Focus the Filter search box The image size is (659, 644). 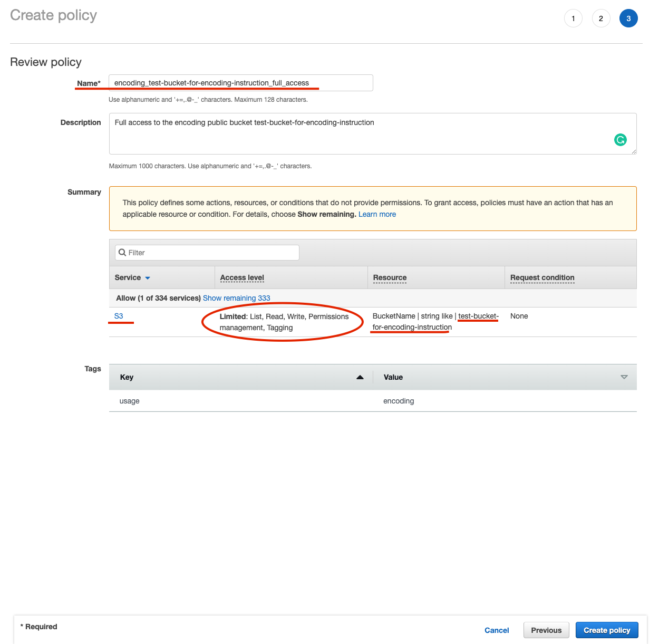tap(211, 253)
